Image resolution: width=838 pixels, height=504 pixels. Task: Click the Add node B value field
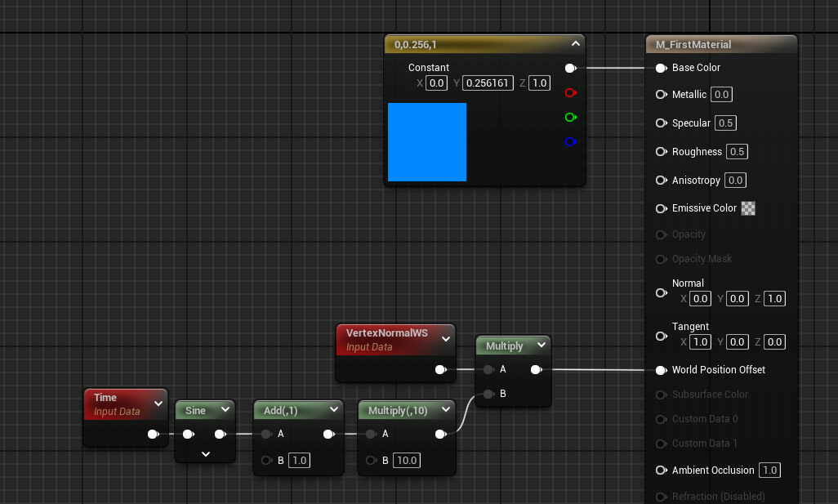click(x=299, y=460)
